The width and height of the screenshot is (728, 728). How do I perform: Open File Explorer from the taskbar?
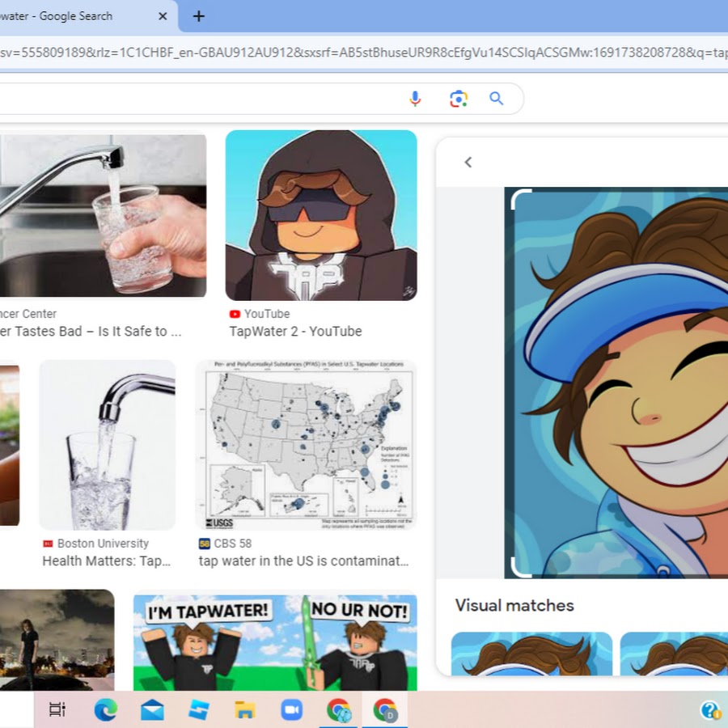pos(245,710)
